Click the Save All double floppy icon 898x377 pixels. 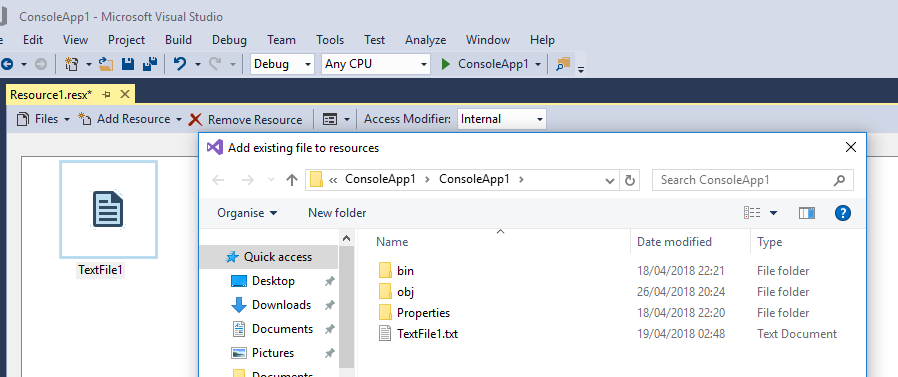pos(150,64)
